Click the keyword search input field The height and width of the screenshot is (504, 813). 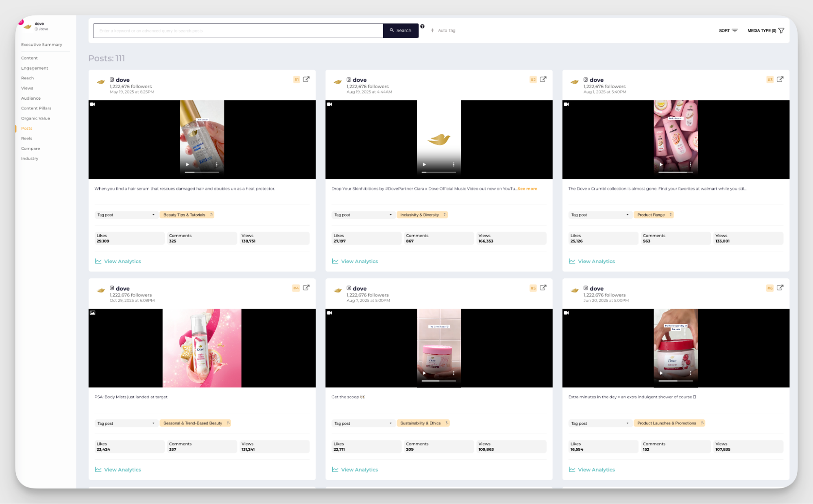[238, 30]
